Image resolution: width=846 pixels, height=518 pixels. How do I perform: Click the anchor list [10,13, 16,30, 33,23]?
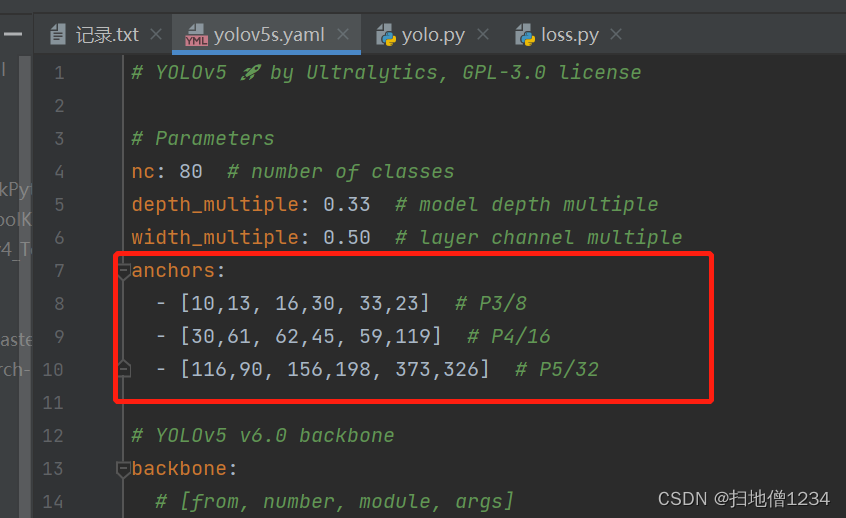click(305, 303)
